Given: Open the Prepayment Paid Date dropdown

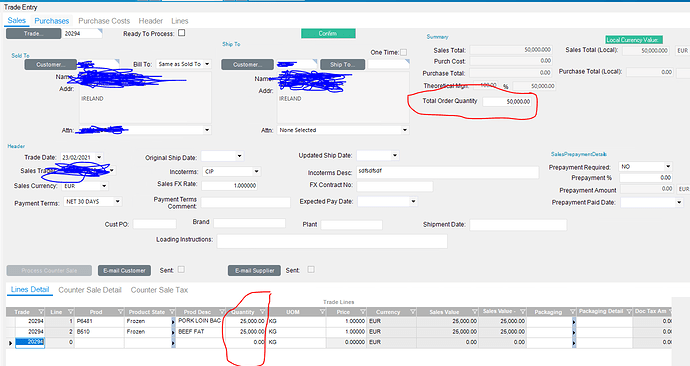Looking at the screenshot, I should point(678,202).
